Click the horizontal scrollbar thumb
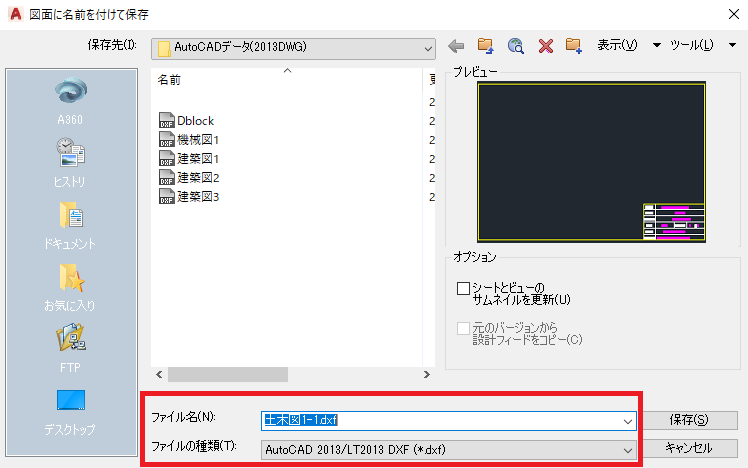The image size is (748, 468). tap(228, 374)
